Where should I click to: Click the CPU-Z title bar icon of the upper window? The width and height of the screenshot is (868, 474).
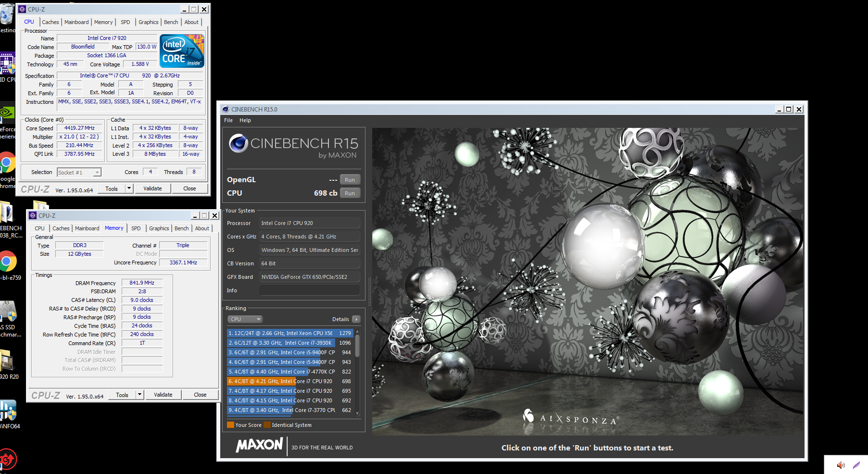[22, 9]
